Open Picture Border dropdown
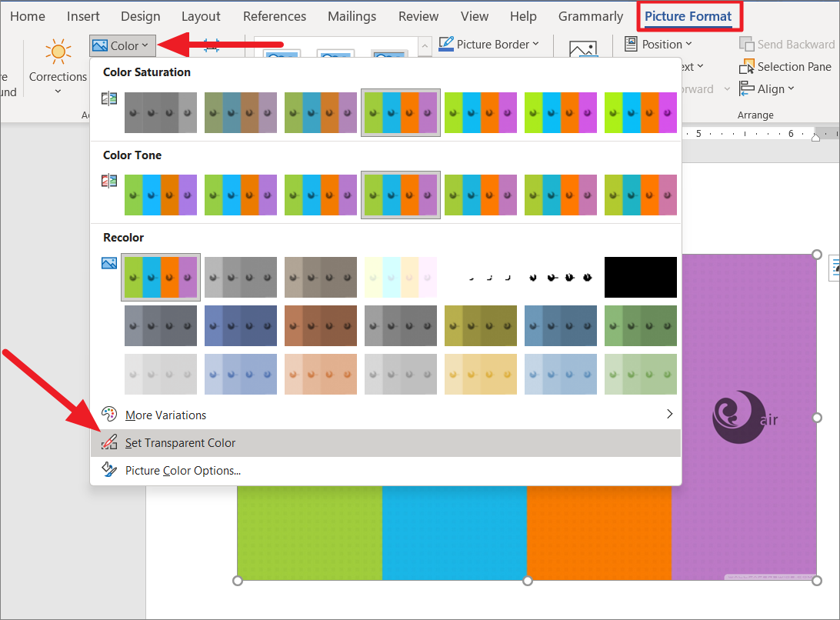 coord(488,45)
